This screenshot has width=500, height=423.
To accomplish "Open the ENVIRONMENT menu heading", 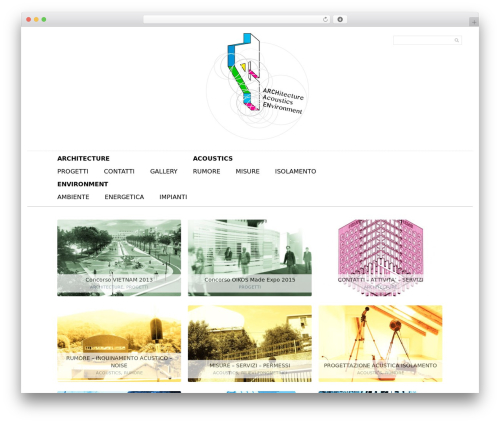I will (x=83, y=184).
